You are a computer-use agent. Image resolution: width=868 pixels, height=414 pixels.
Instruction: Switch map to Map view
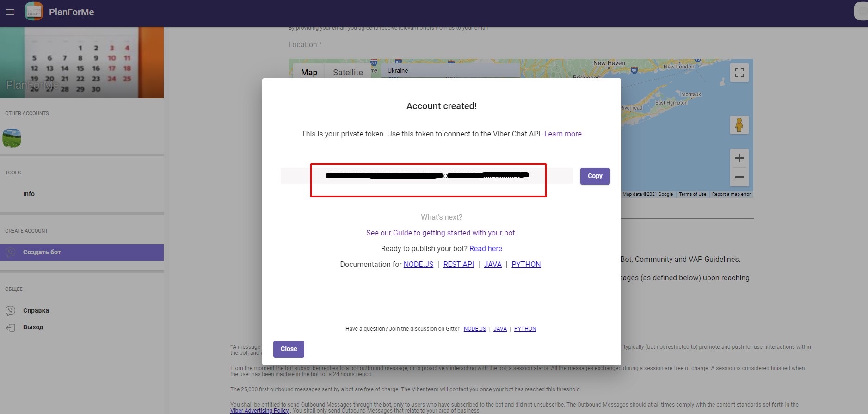pyautogui.click(x=309, y=72)
